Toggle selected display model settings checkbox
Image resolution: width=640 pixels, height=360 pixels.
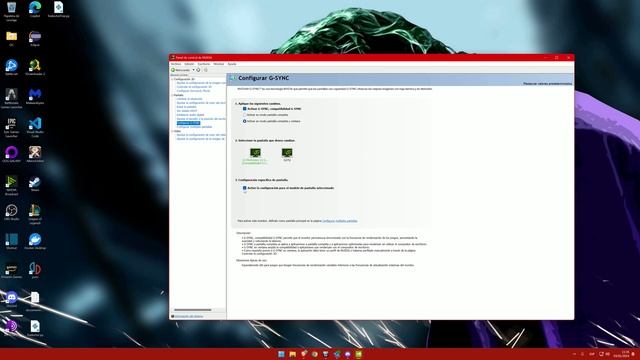(x=244, y=188)
